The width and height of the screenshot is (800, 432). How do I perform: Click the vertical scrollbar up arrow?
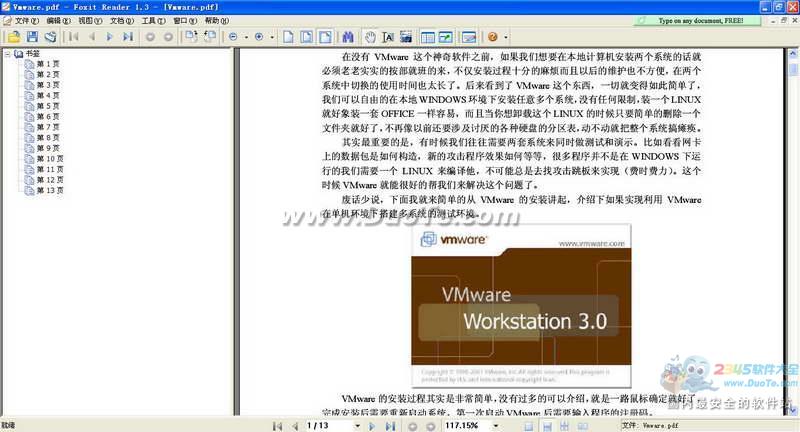(793, 53)
